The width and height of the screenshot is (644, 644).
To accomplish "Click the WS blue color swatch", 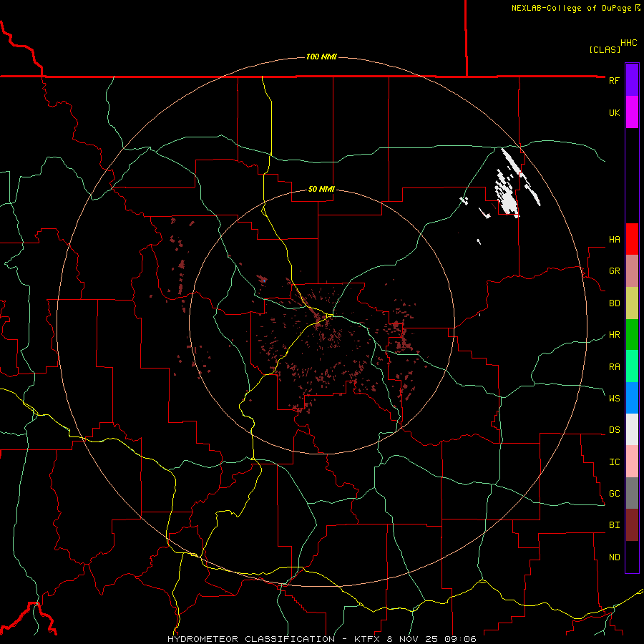I will (x=632, y=398).
